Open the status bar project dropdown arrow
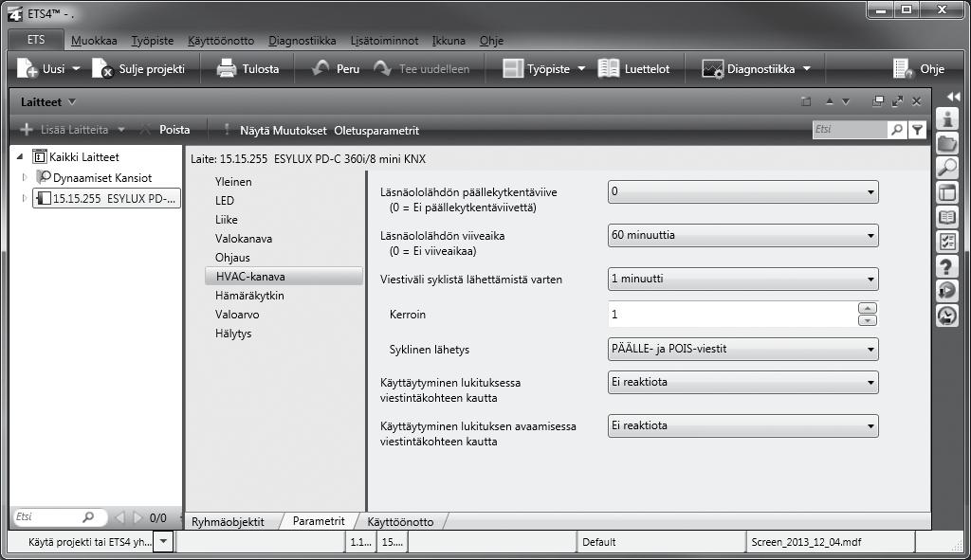Viewport: 971px width, 560px height. (x=163, y=541)
